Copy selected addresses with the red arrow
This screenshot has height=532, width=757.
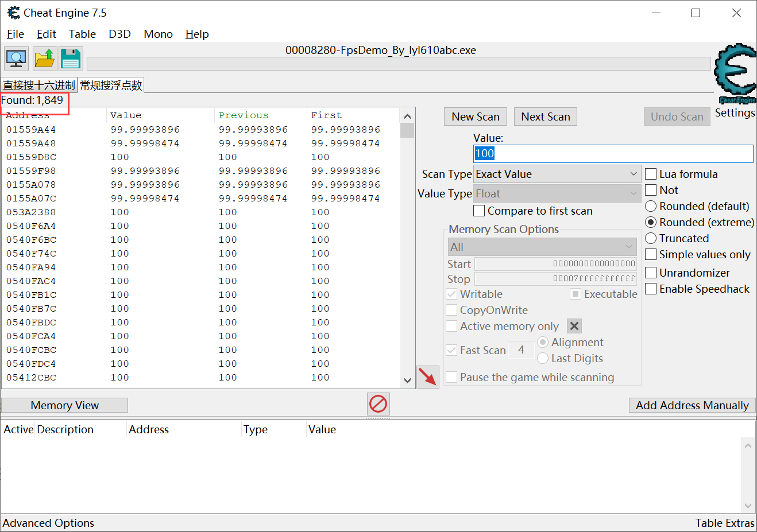[x=428, y=377]
